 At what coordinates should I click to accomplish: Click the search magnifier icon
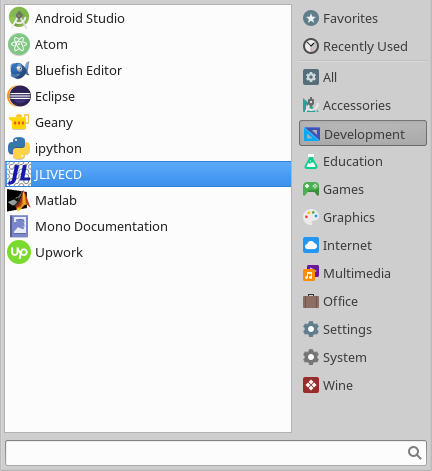pos(415,453)
